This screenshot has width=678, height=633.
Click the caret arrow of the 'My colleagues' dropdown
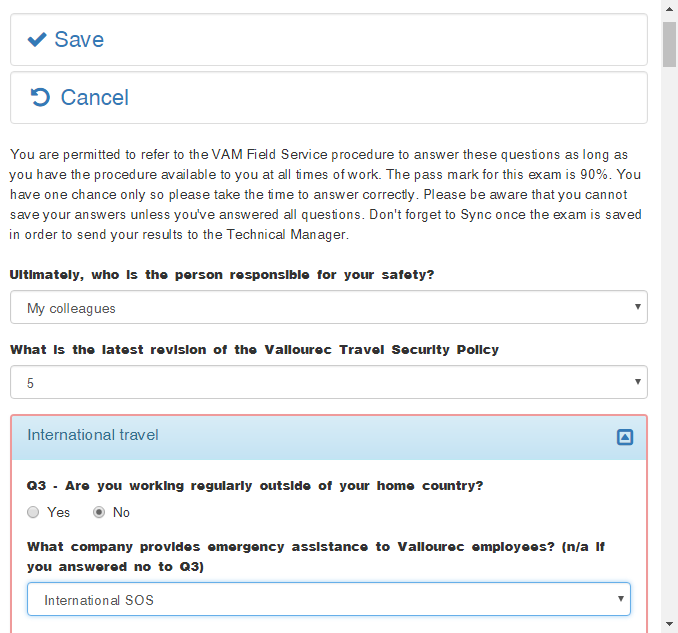(x=637, y=307)
